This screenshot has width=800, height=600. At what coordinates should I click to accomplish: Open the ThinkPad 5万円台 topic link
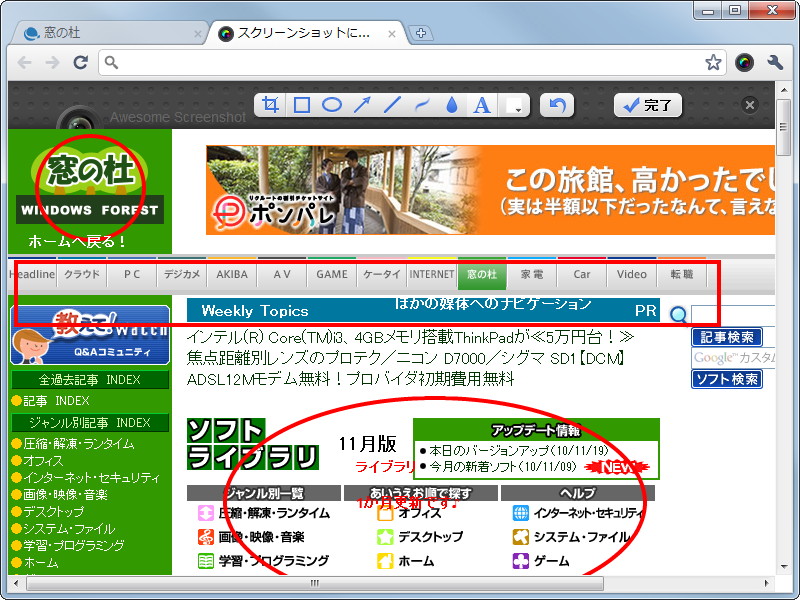(x=410, y=337)
